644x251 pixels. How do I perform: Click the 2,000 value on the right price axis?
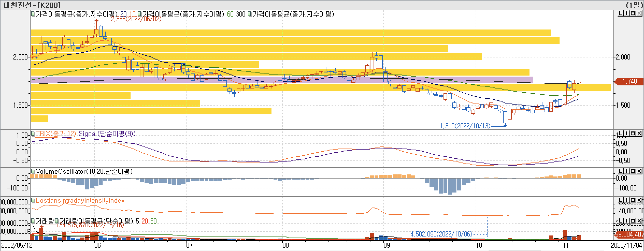tap(623, 57)
